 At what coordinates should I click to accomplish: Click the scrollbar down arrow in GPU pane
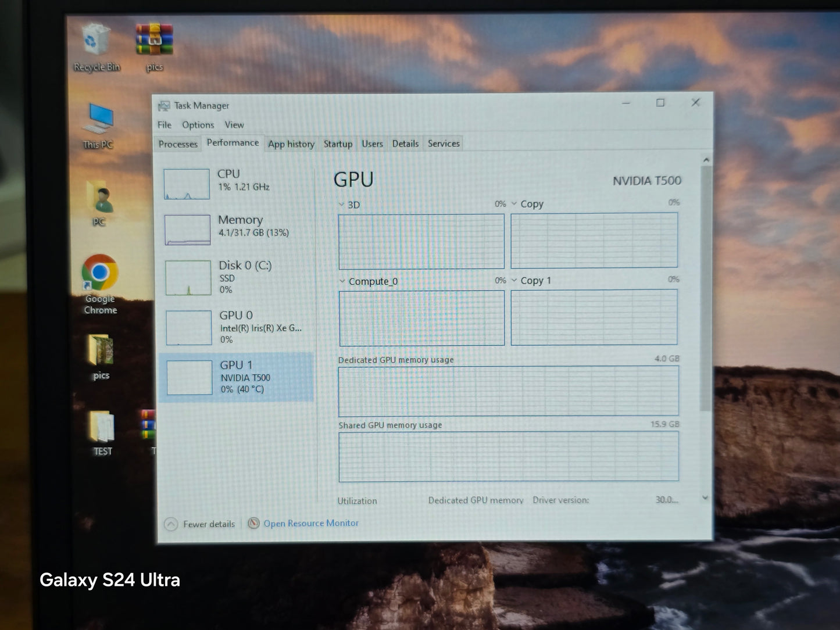coord(706,498)
